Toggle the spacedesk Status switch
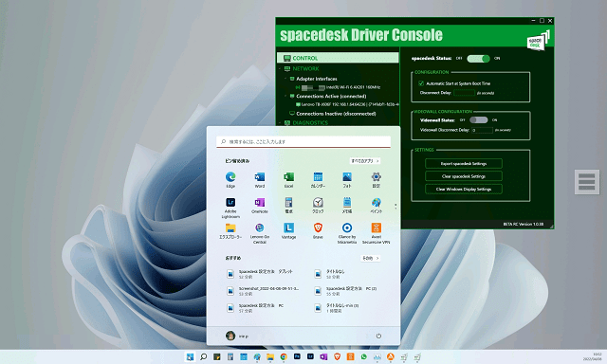The image size is (607, 364). [478, 59]
